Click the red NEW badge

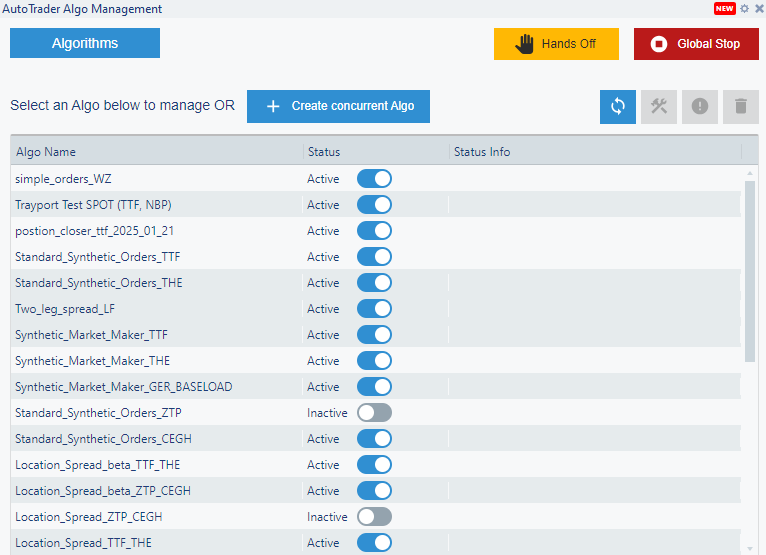coord(725,9)
